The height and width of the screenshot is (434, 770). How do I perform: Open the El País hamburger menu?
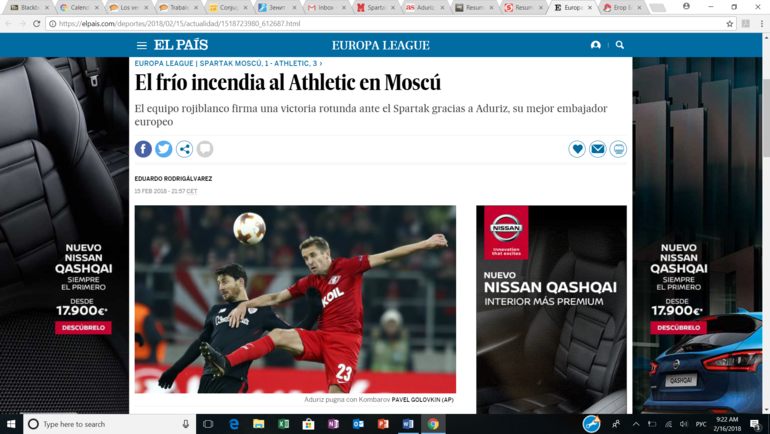(x=141, y=45)
